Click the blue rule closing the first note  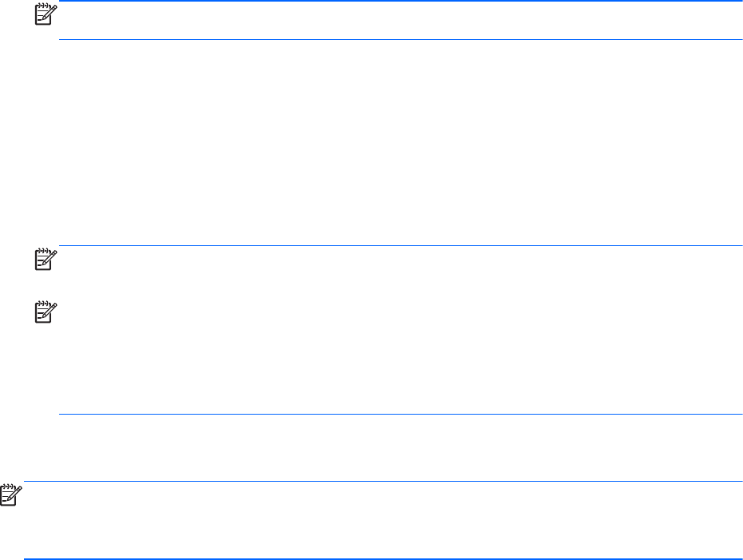pyautogui.click(x=399, y=40)
